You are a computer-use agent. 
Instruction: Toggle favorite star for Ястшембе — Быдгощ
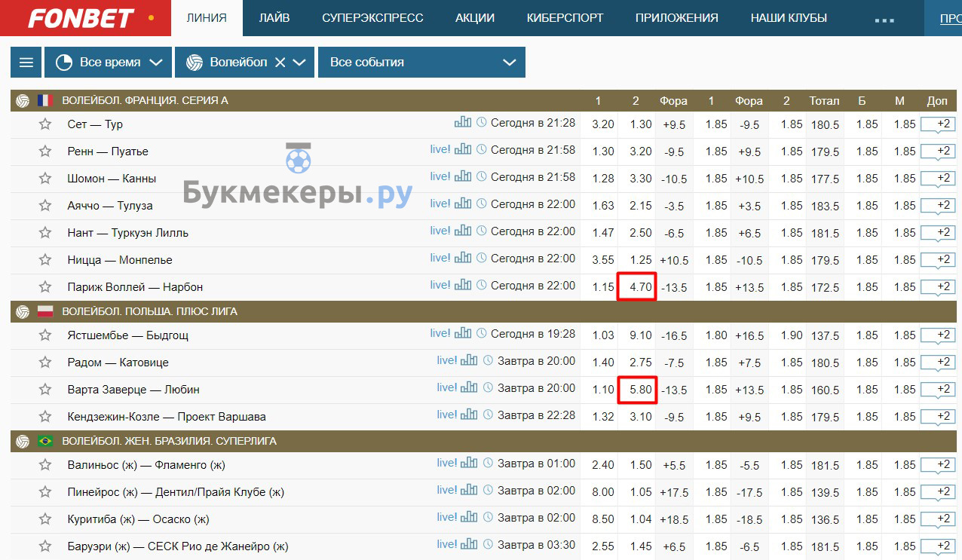click(x=45, y=335)
